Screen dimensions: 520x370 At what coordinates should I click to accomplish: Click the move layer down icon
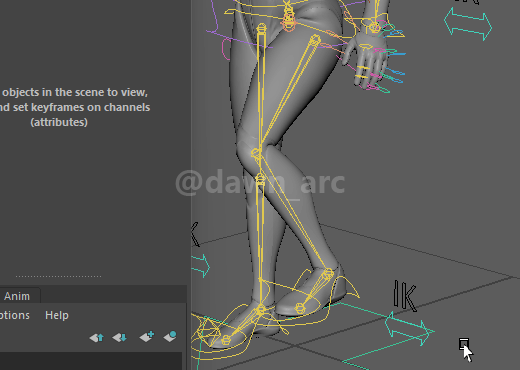(119, 338)
